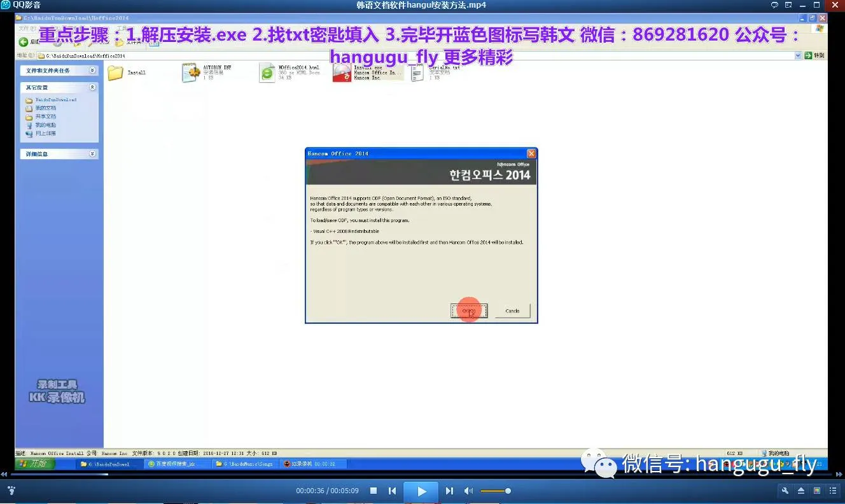Play the paused video
Screen dimensions: 845x504
pos(421,491)
